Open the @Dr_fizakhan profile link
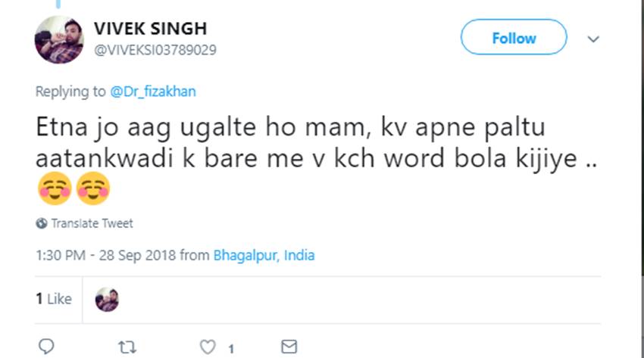644x358 pixels. click(154, 92)
